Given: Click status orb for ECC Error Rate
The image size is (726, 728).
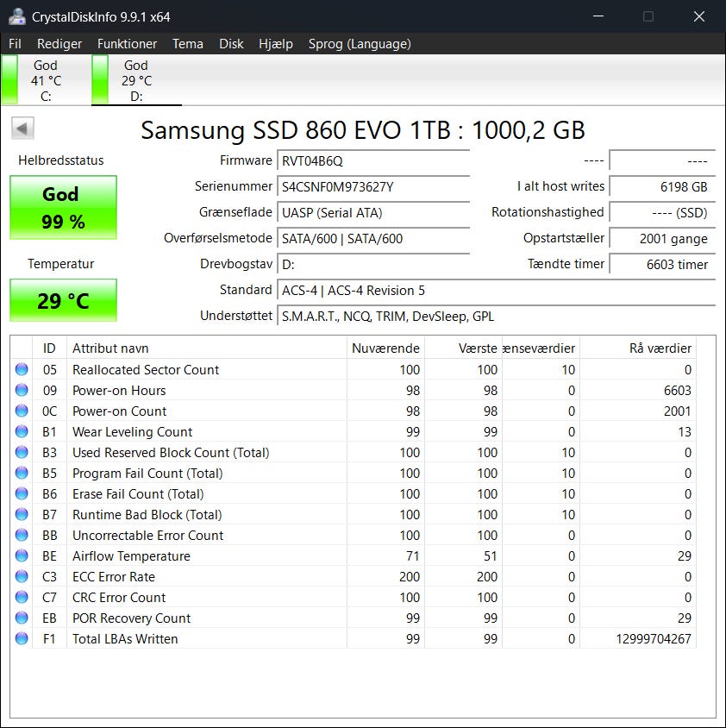Looking at the screenshot, I should pos(22,576).
